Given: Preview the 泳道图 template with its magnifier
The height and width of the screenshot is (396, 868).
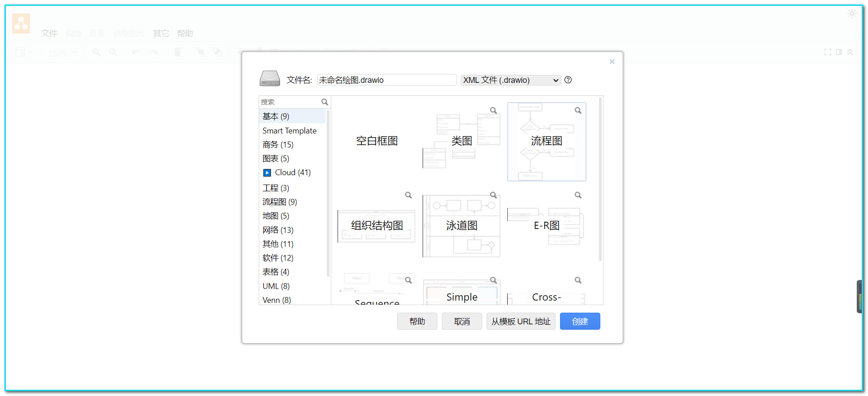Looking at the screenshot, I should [493, 195].
